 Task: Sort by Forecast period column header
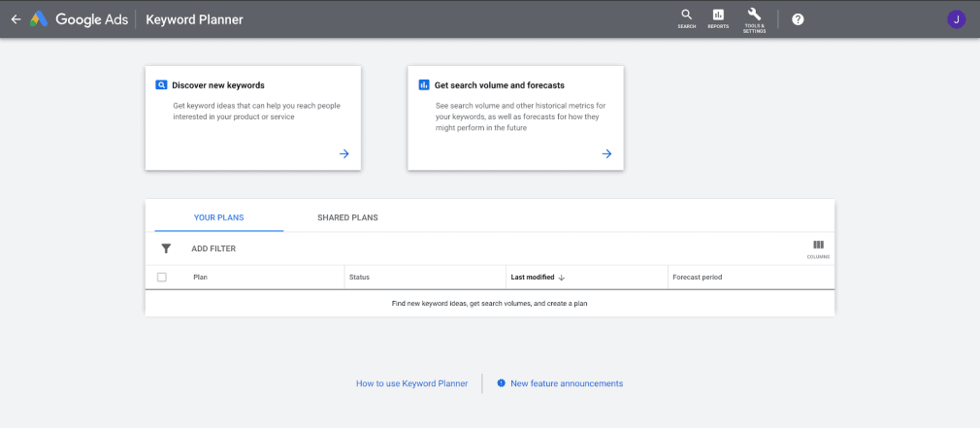click(698, 278)
